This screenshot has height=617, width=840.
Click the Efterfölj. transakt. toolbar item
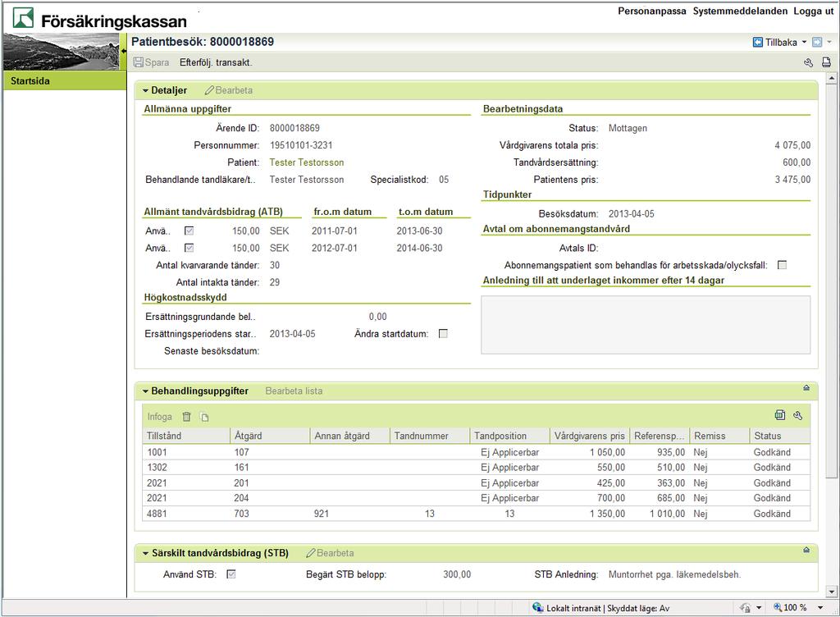click(x=216, y=62)
